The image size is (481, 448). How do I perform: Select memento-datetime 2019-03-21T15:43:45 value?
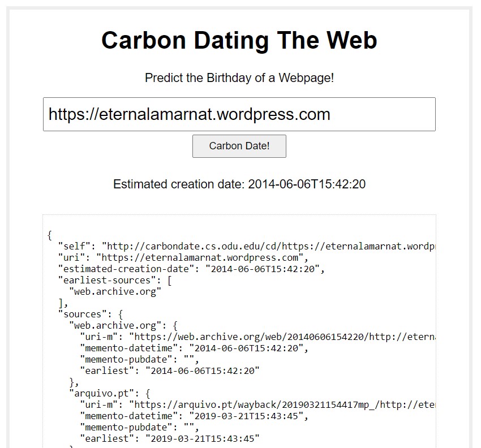[x=246, y=416]
